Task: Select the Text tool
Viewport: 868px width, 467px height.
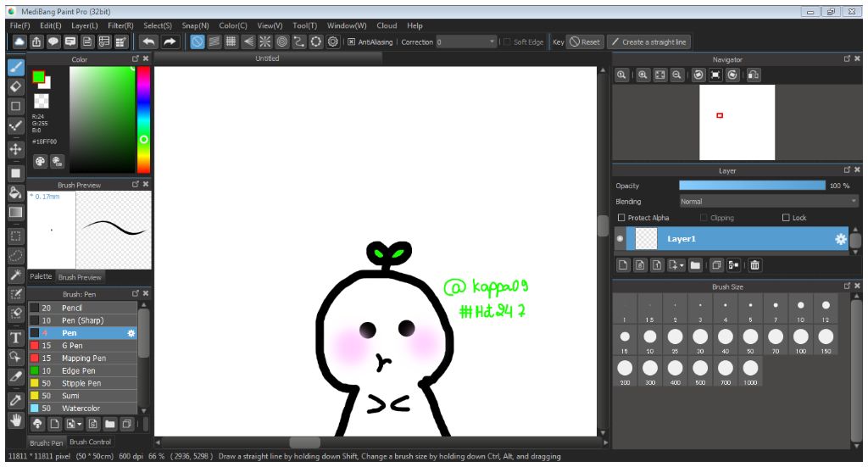Action: (15, 337)
